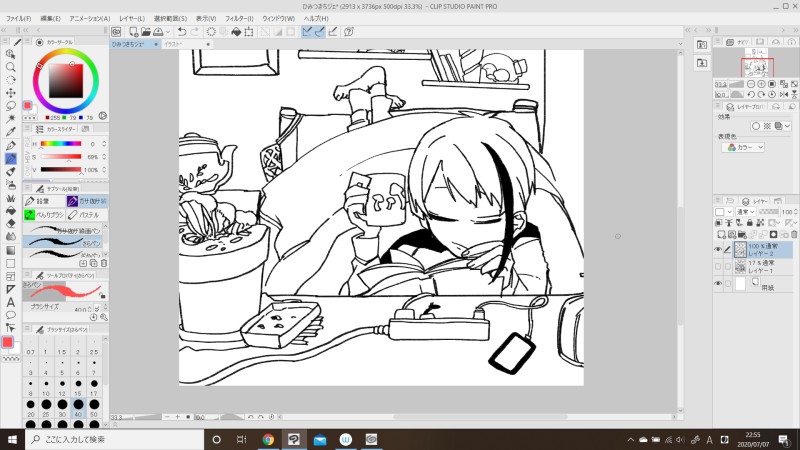The image size is (800, 450).
Task: Open the save options dropdown arrow
Action: 168,32
